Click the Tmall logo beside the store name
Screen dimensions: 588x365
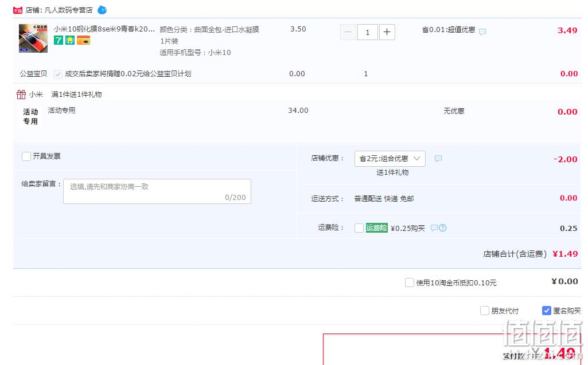pos(18,10)
